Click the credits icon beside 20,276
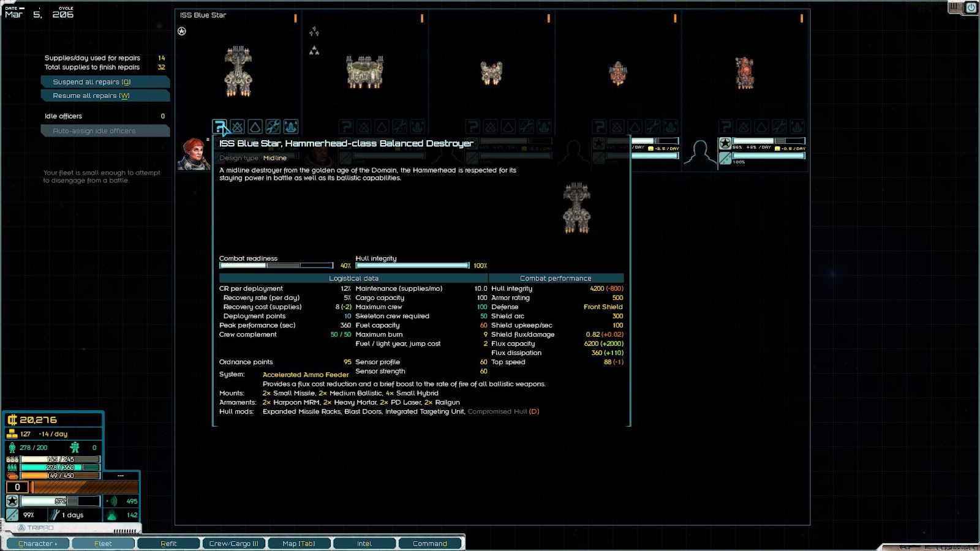 point(12,420)
